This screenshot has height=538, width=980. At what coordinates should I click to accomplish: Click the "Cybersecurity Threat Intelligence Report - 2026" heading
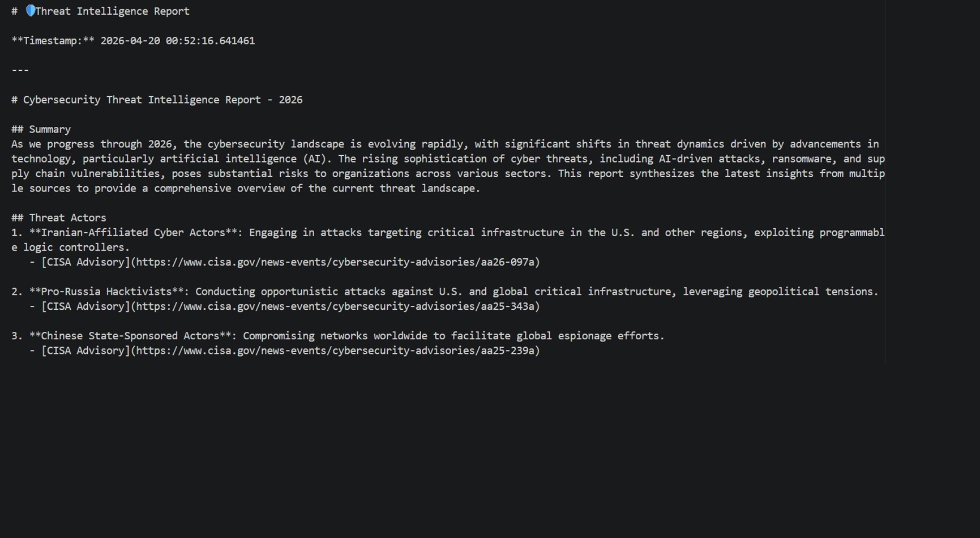click(162, 100)
